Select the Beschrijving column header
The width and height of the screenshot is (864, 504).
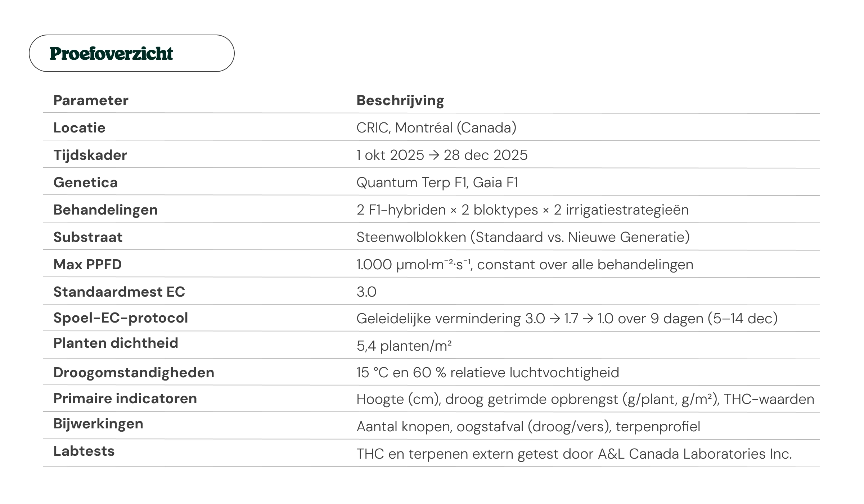click(400, 101)
